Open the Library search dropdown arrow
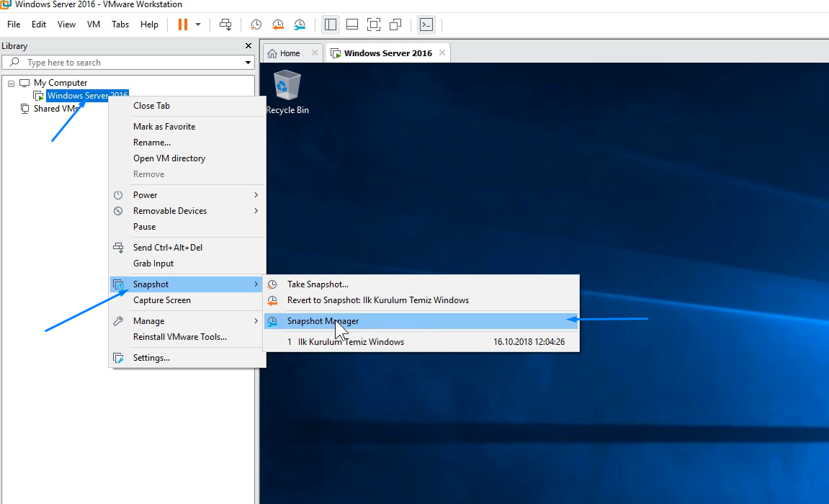The height and width of the screenshot is (504, 829). [248, 63]
